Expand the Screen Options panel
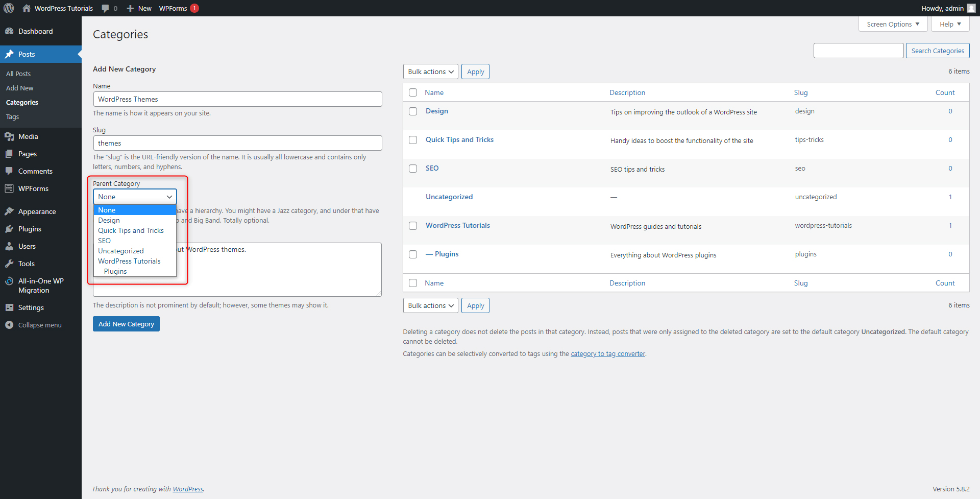980x499 pixels. (893, 24)
